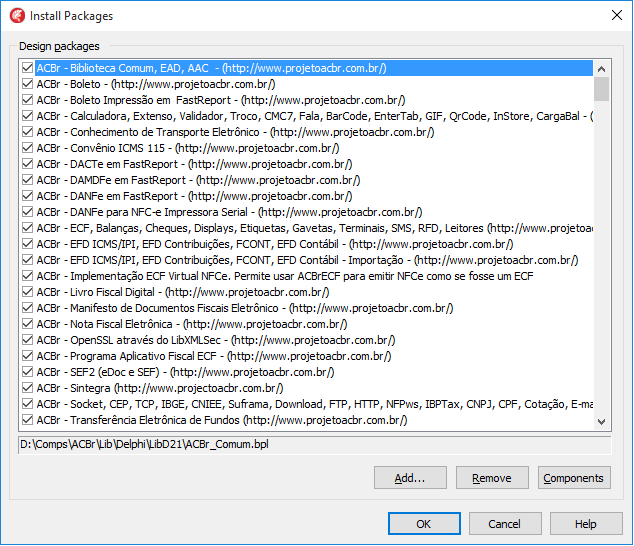Toggle ACBr - ECF, Balanças, Cheques checkbox
The width and height of the screenshot is (634, 546).
point(27,228)
